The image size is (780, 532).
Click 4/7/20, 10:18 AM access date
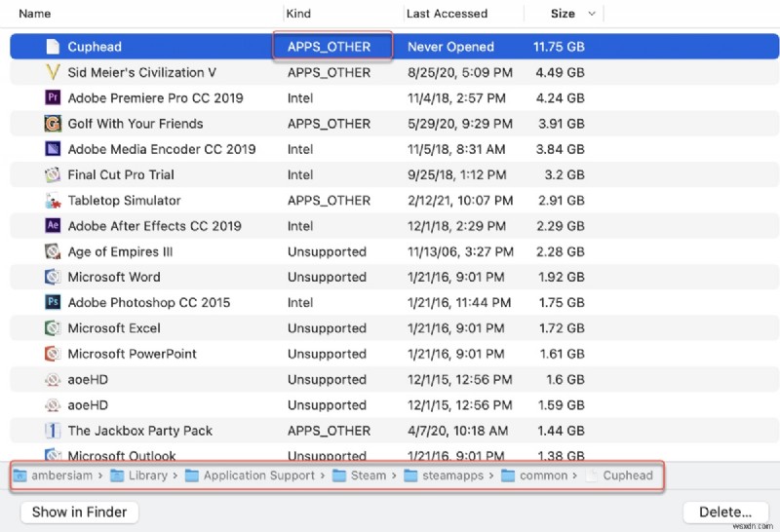tap(457, 431)
